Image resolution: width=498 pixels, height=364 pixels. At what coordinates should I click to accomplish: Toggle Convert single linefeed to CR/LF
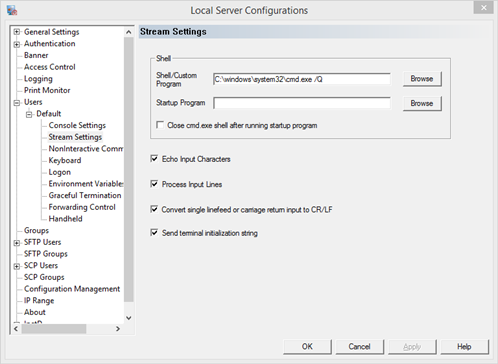click(154, 209)
